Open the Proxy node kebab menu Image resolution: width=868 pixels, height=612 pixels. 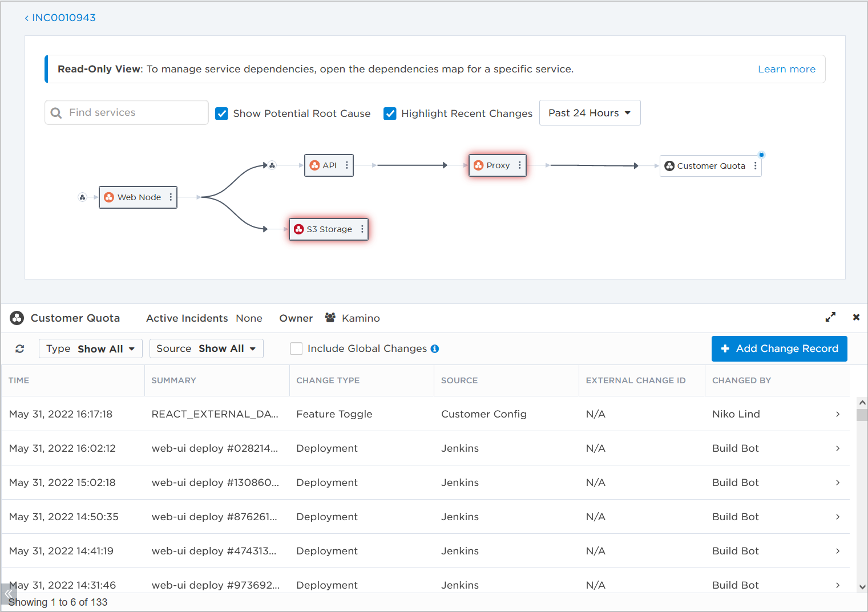[x=520, y=165]
